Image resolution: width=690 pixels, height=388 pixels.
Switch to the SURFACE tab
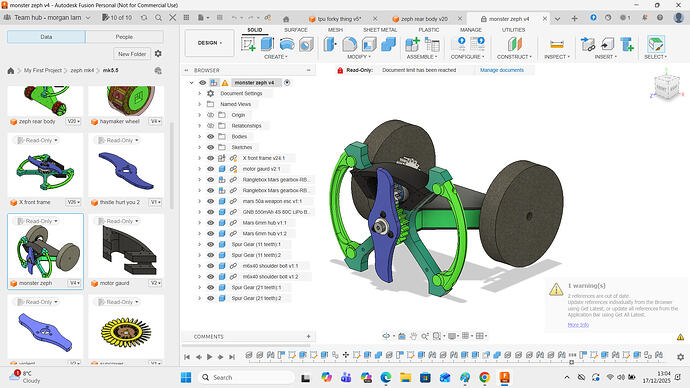click(296, 29)
